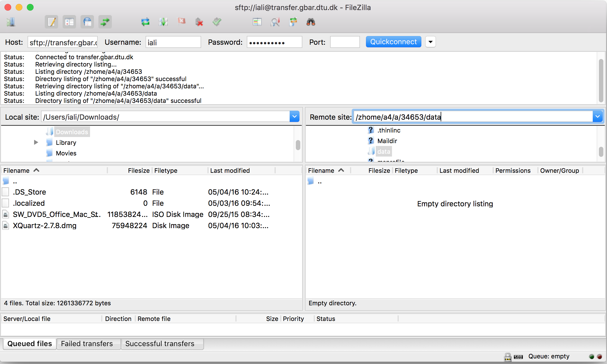This screenshot has width=607, height=364.
Task: Cancel current operation icon
Action: [x=181, y=21]
